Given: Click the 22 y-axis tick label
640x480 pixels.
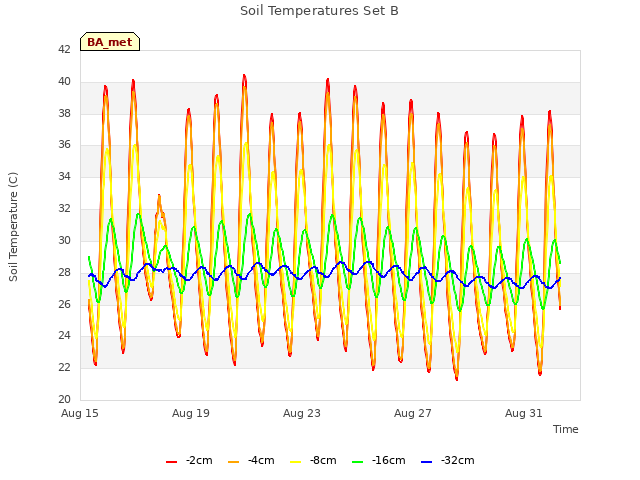Looking at the screenshot, I should click(64, 367).
